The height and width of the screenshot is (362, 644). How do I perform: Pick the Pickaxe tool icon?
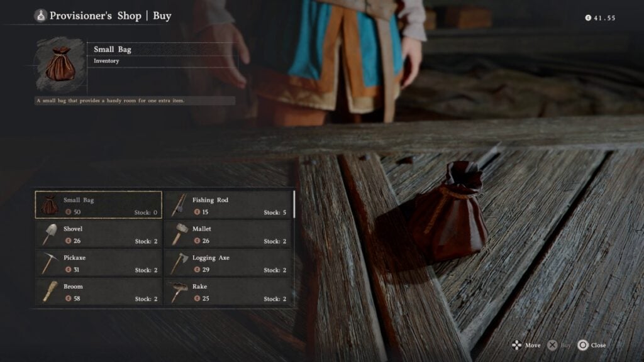pyautogui.click(x=50, y=263)
